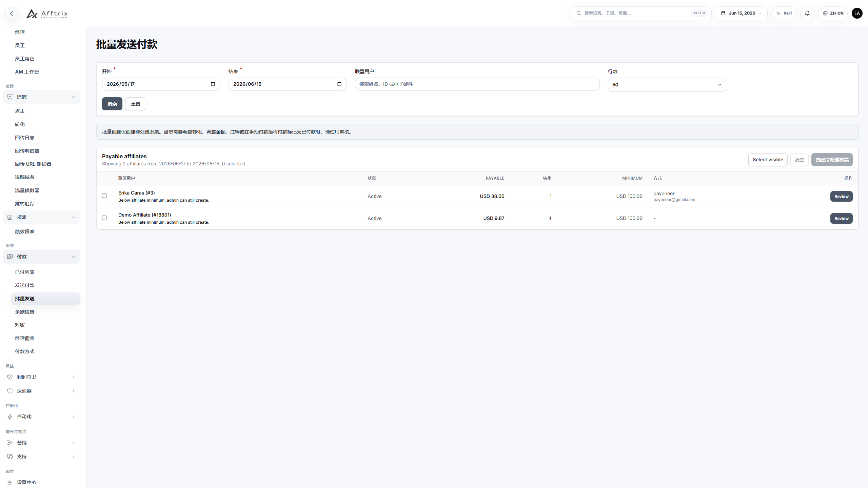Open 已付列表 in the sidebar

tap(24, 272)
